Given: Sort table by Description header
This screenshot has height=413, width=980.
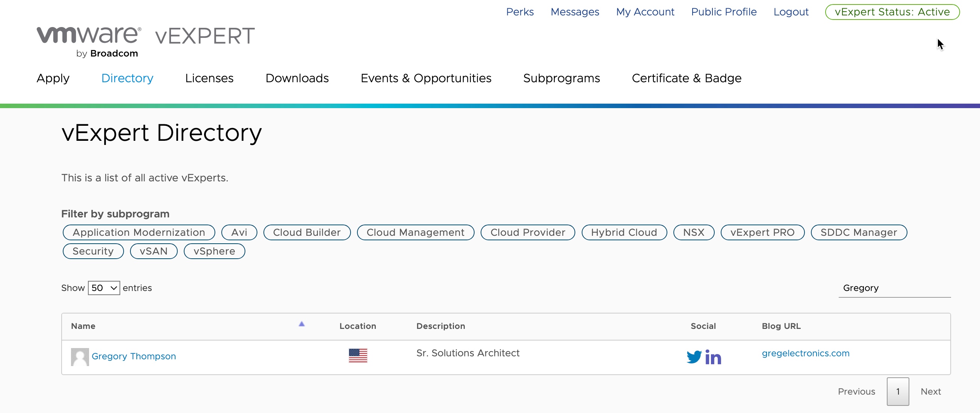Looking at the screenshot, I should [440, 326].
